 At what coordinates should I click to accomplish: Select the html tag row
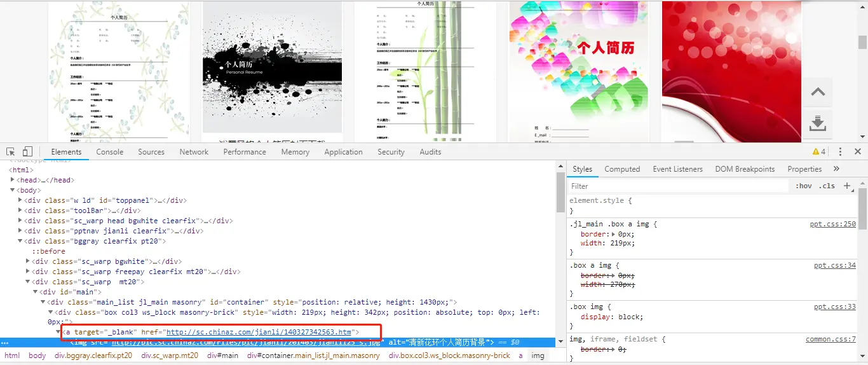21,170
